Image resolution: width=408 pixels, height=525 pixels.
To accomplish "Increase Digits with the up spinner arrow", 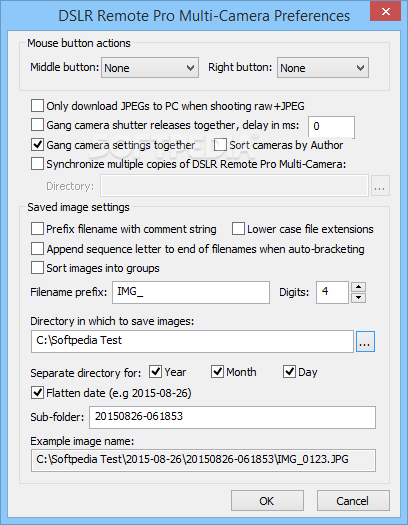I will 358,287.
